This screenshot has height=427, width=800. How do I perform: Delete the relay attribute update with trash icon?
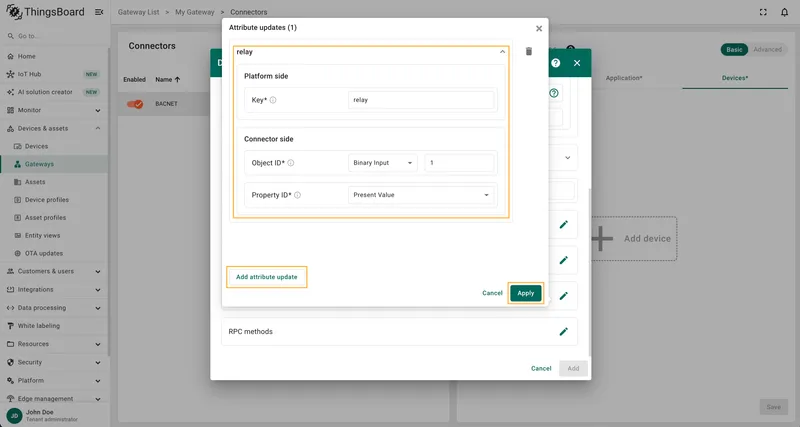click(529, 51)
